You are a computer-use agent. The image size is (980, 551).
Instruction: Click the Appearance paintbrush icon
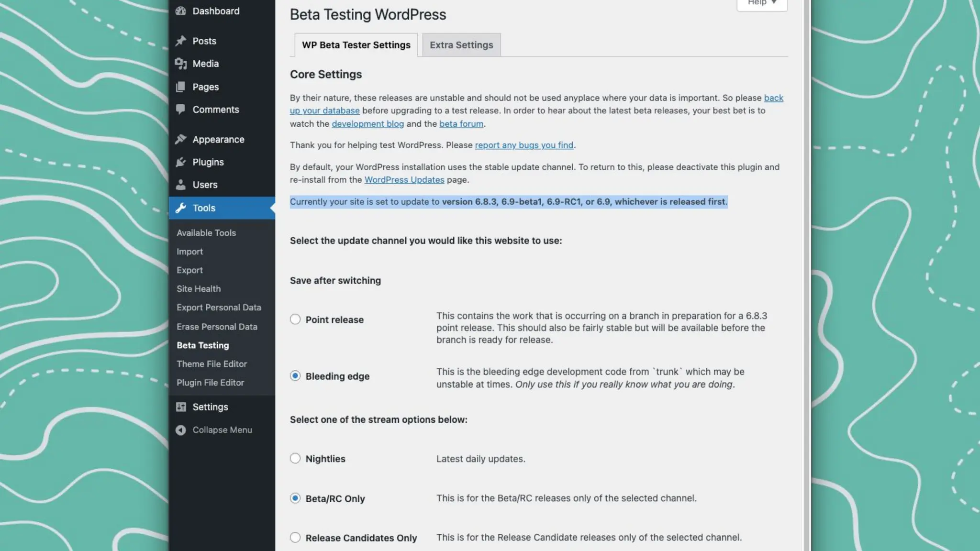(x=180, y=140)
